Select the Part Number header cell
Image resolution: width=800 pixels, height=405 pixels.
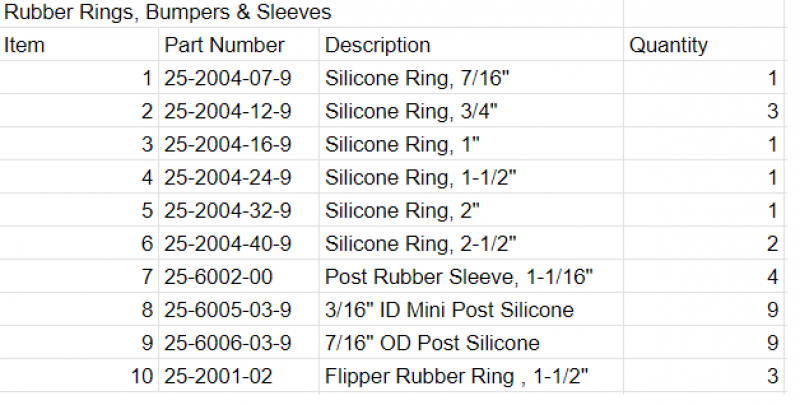[x=225, y=45]
